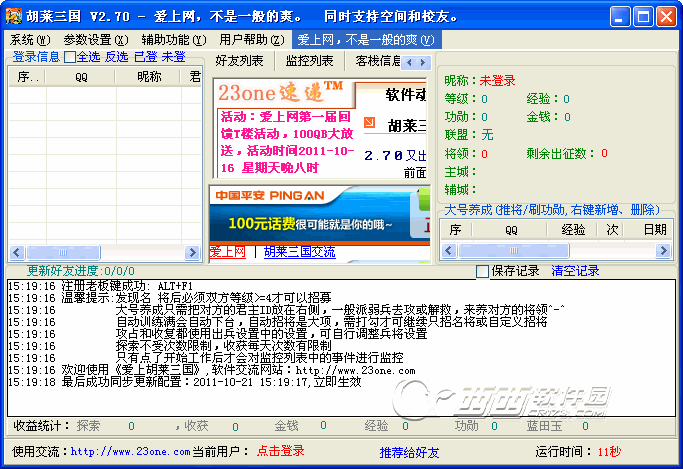Click the 经验 column header in 大号养成 list
The image size is (683, 469).
[x=572, y=229]
